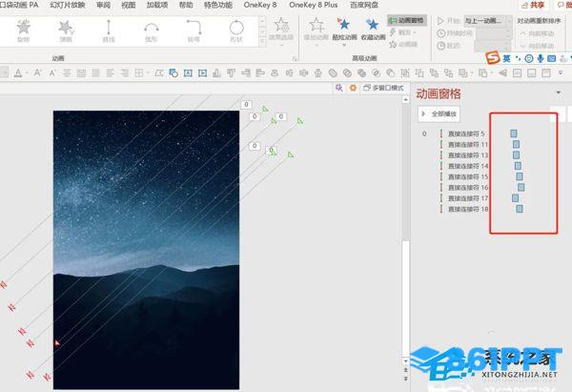Click the 多窗口模式 multi-window mode button
The height and width of the screenshot is (392, 572).
[x=384, y=88]
